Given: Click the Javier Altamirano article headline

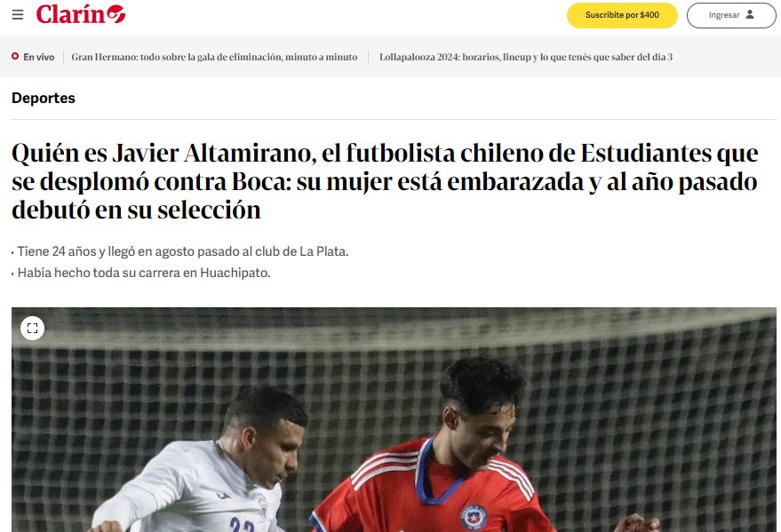Looking at the screenshot, I should point(385,181).
